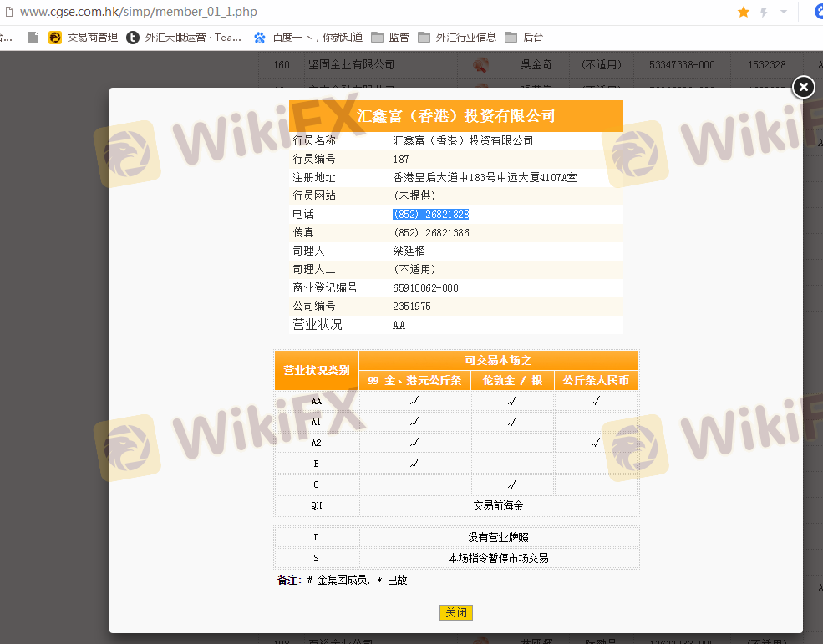Click the manager name 梁廷楷
The height and width of the screenshot is (644, 823).
pos(409,251)
